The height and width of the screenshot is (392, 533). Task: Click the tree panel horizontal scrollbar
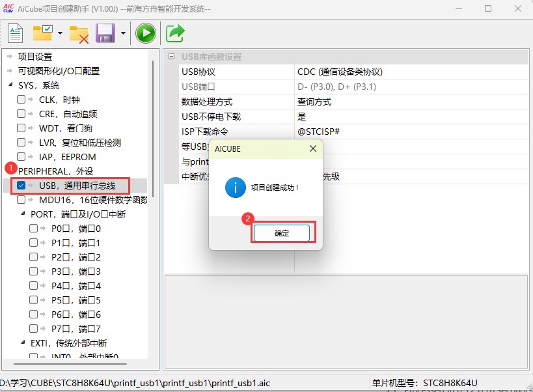click(x=70, y=364)
